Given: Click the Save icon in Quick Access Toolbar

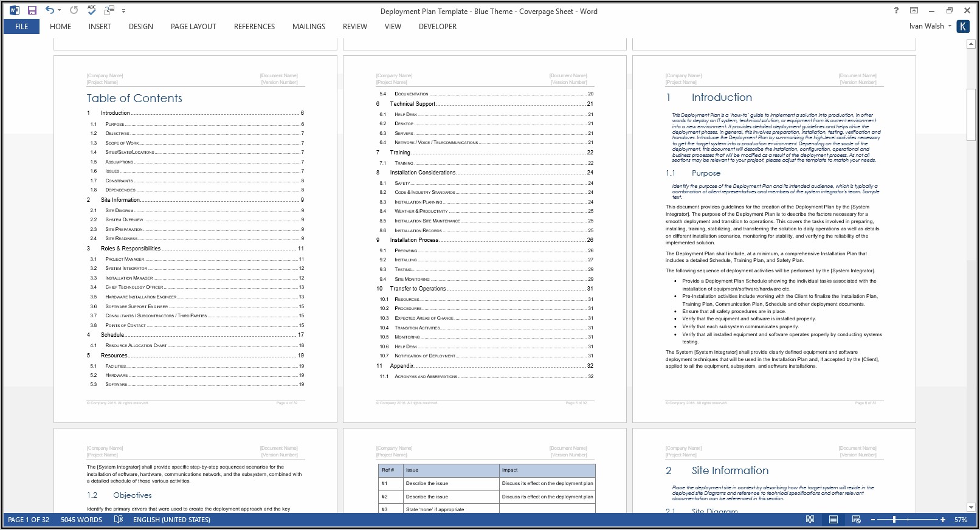Looking at the screenshot, I should point(32,10).
